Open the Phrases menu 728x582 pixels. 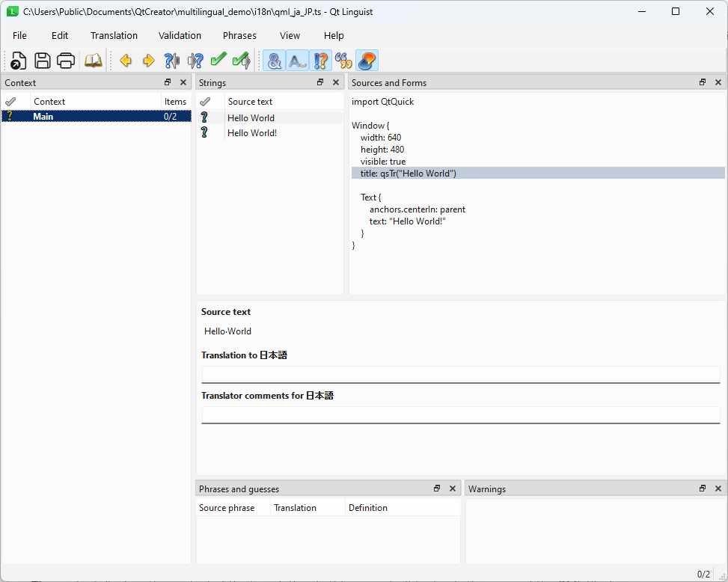tap(239, 35)
